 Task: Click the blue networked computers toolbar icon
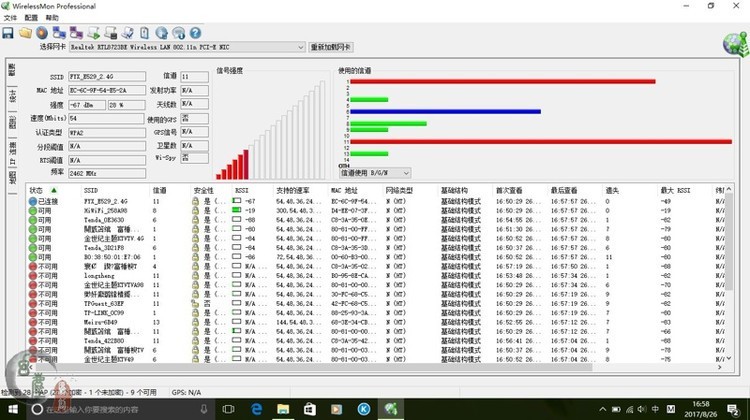coord(59,33)
